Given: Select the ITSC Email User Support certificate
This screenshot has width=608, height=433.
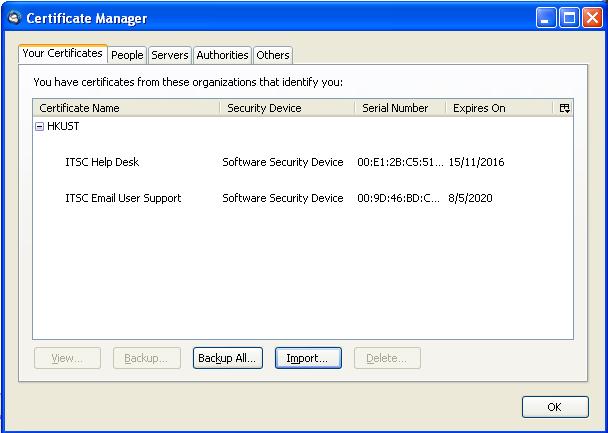Looking at the screenshot, I should coord(123,198).
